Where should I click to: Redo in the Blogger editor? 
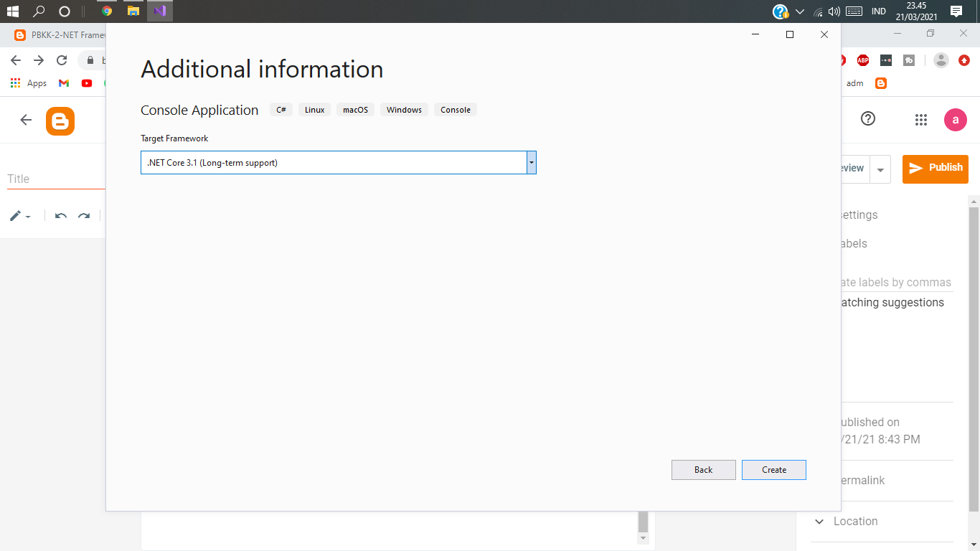[x=84, y=215]
